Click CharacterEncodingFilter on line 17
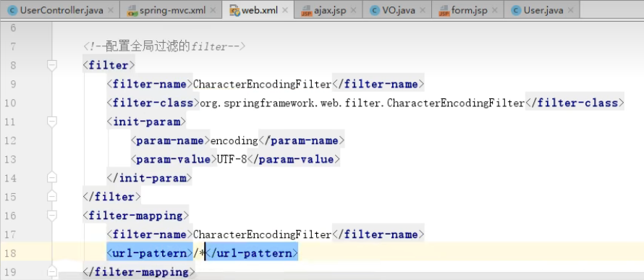644x280 pixels. 262,234
